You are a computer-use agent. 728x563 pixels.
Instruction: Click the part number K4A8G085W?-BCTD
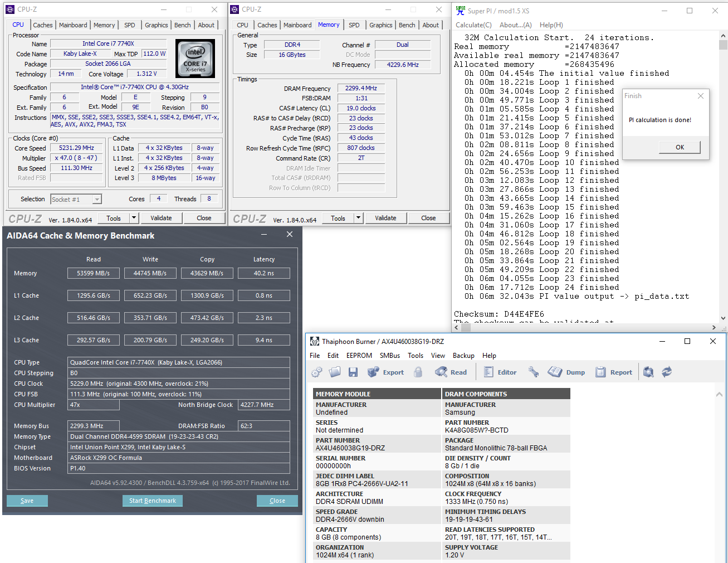(x=477, y=430)
